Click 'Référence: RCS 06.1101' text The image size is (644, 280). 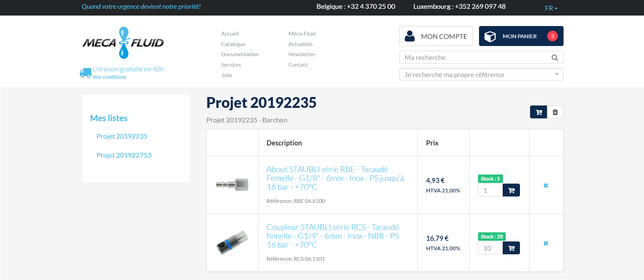[x=295, y=259]
